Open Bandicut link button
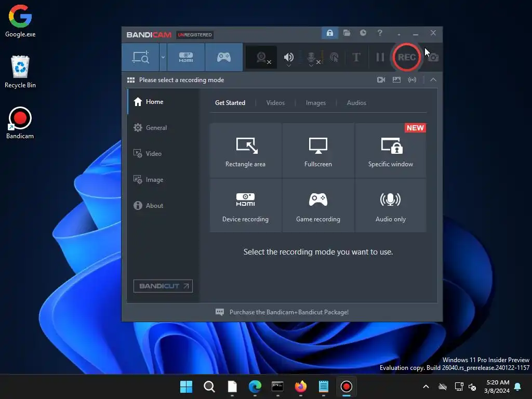The width and height of the screenshot is (532, 399). click(x=163, y=286)
